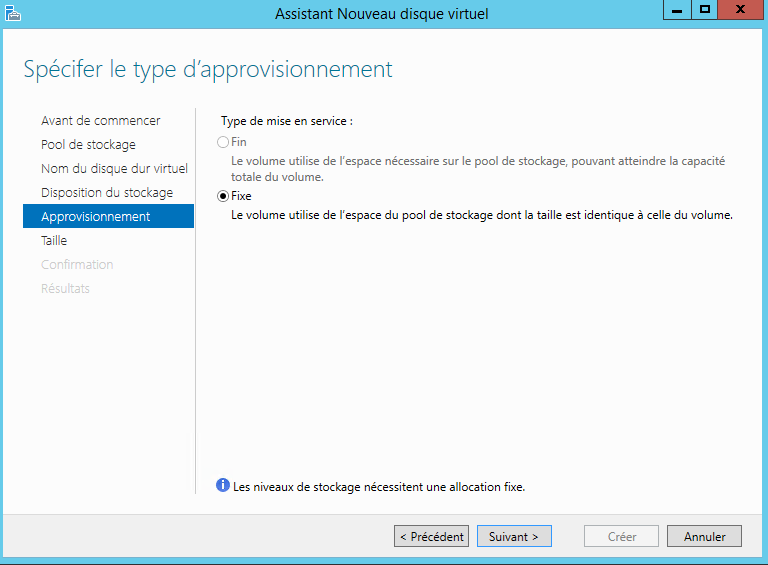Click the Suivant button
This screenshot has height=565, width=768.
point(514,537)
